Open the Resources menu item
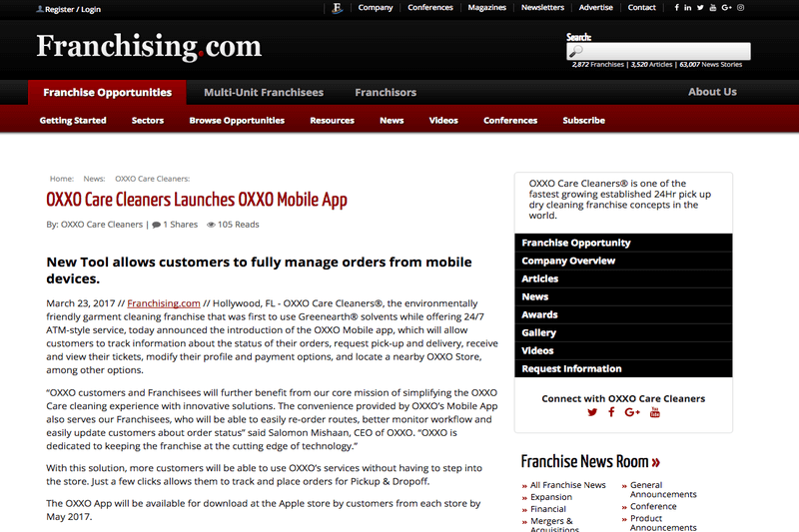 [333, 121]
